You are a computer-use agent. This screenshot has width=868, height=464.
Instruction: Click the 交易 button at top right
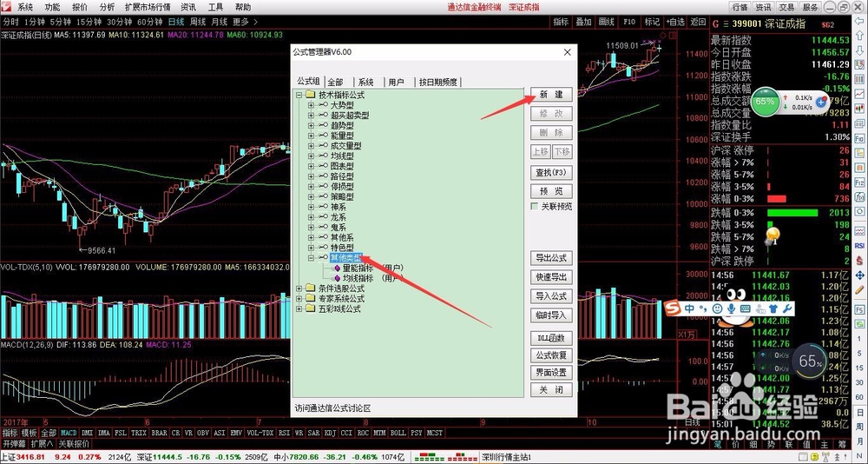point(786,7)
